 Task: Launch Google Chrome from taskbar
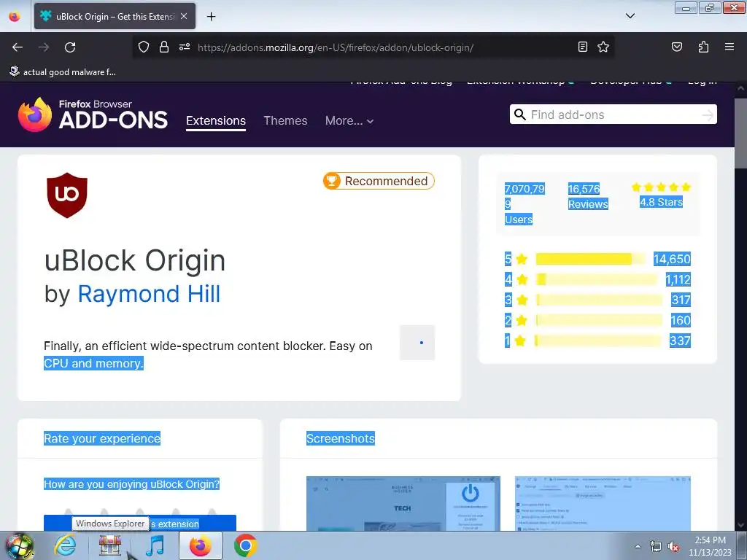pyautogui.click(x=245, y=545)
